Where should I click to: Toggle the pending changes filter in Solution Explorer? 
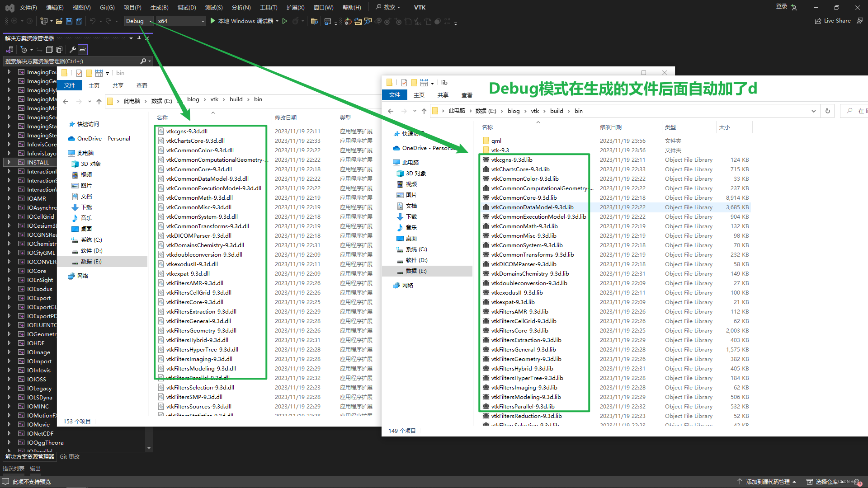pyautogui.click(x=24, y=50)
